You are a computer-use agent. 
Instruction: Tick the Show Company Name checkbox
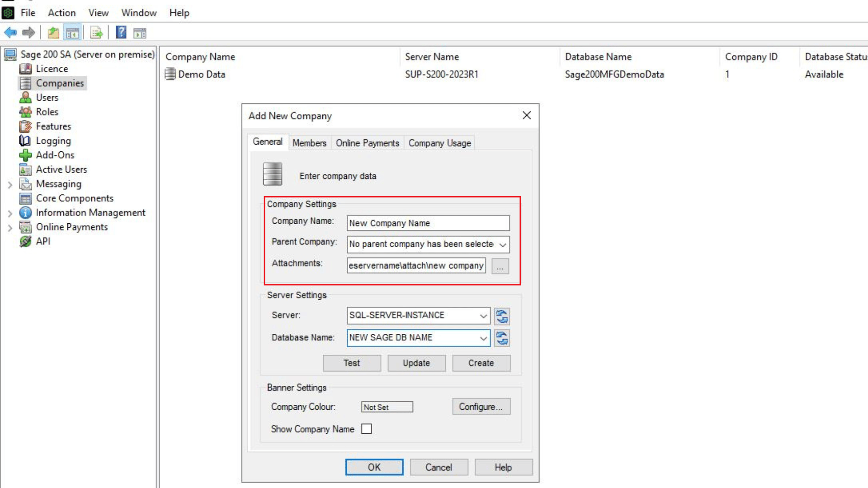tap(367, 429)
